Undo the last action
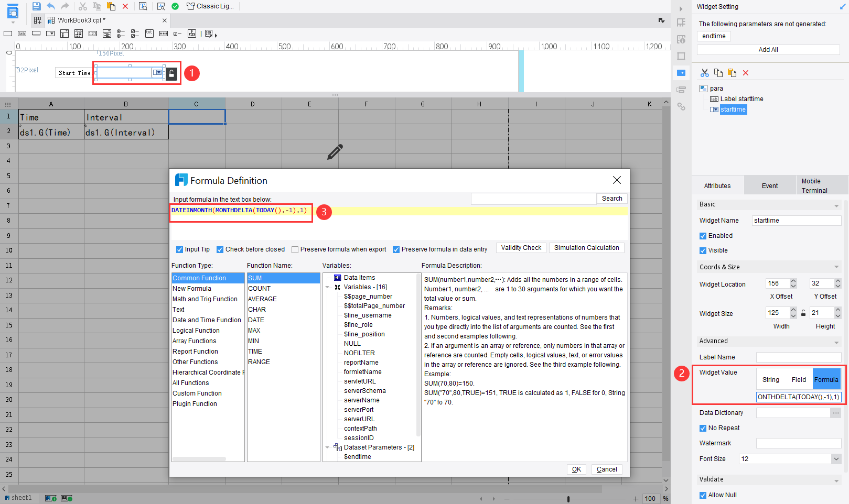Image resolution: width=849 pixels, height=504 pixels. pyautogui.click(x=50, y=6)
